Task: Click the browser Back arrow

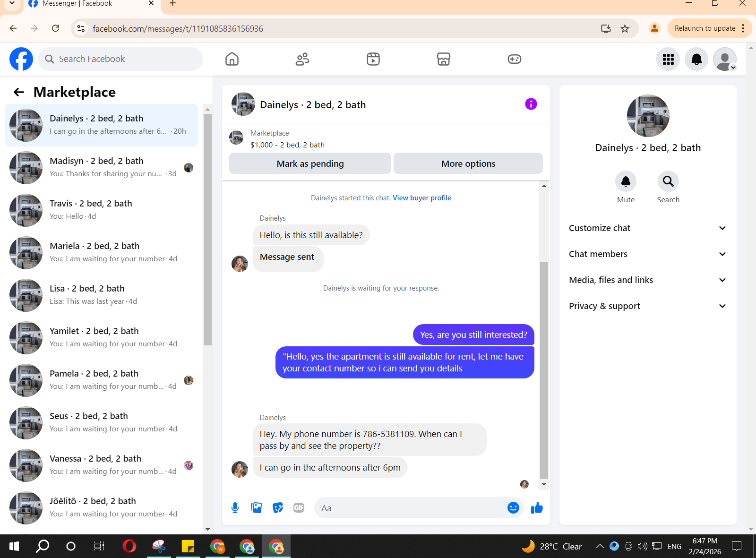Action: click(x=13, y=28)
